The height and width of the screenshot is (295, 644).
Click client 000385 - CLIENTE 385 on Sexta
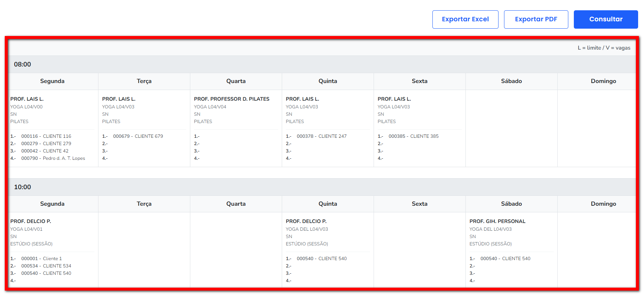coord(413,136)
